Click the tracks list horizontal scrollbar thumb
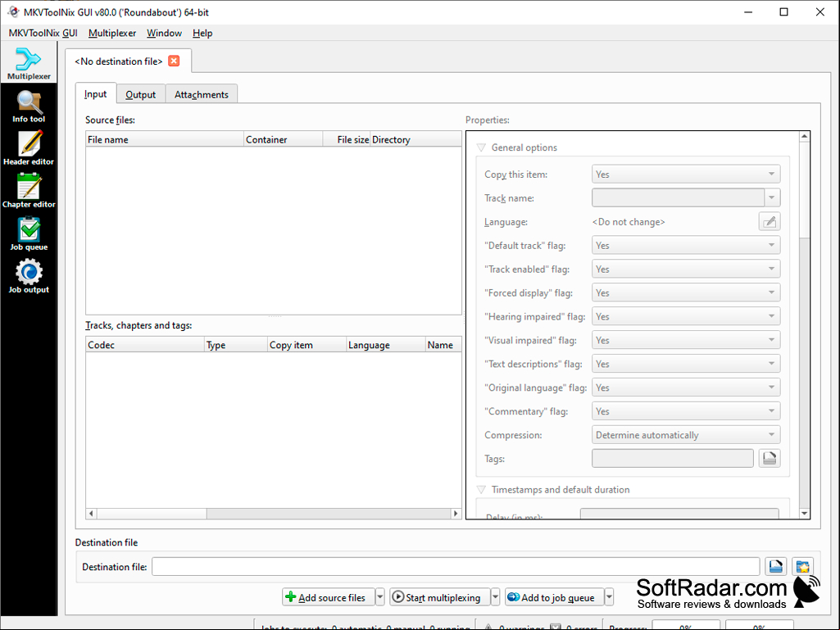The height and width of the screenshot is (630, 840). coord(152,513)
